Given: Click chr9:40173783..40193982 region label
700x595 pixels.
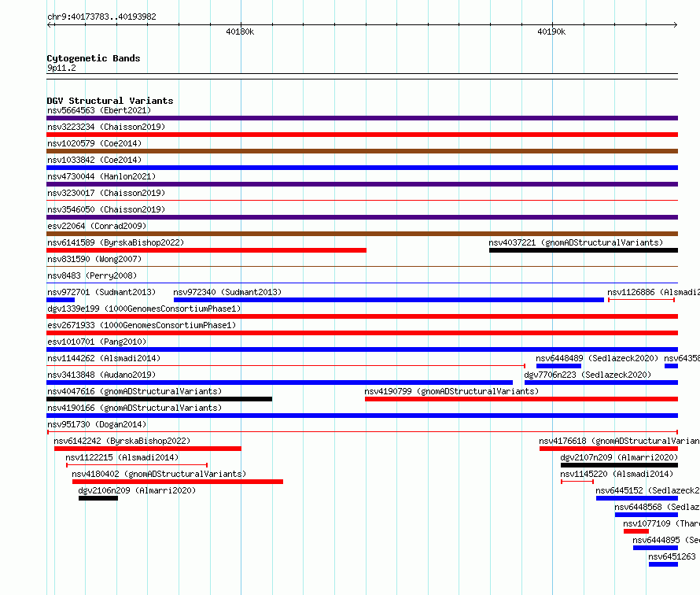Looking at the screenshot, I should click(101, 17).
